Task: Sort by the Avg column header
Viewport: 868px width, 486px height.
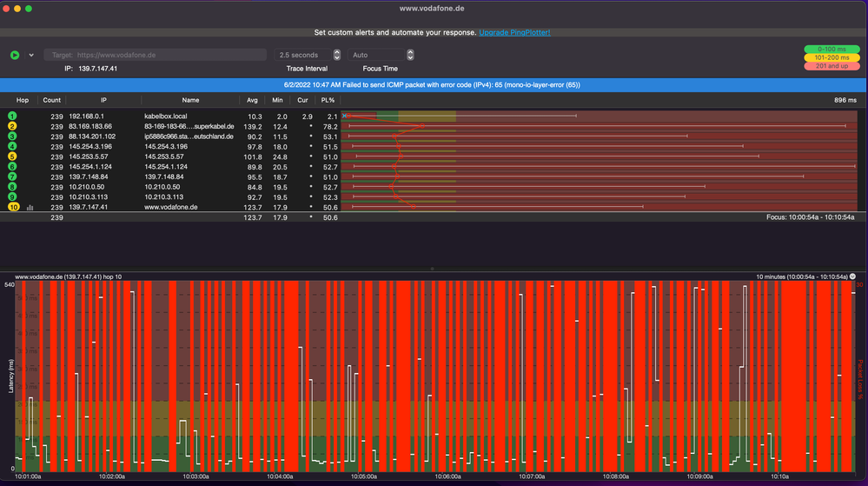Action: click(x=252, y=100)
